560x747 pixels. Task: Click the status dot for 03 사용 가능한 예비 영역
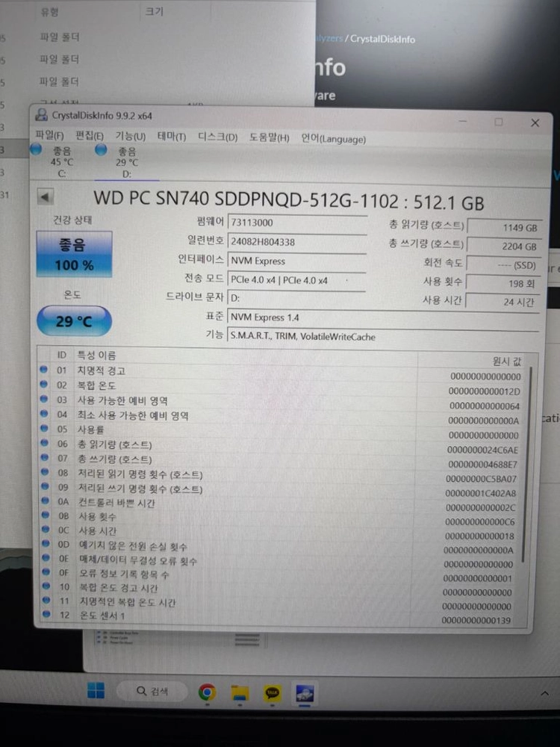(x=44, y=399)
